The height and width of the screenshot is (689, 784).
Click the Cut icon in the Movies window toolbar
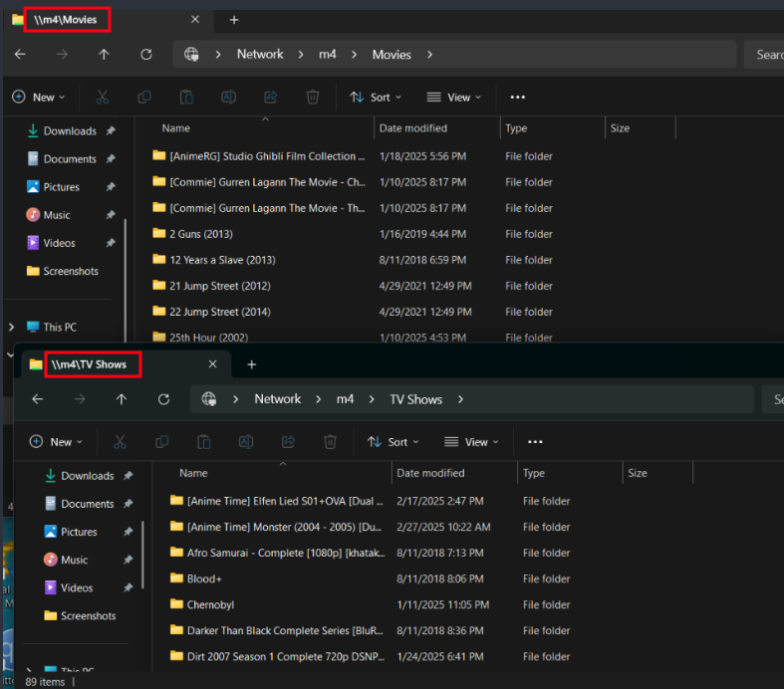[x=102, y=98]
